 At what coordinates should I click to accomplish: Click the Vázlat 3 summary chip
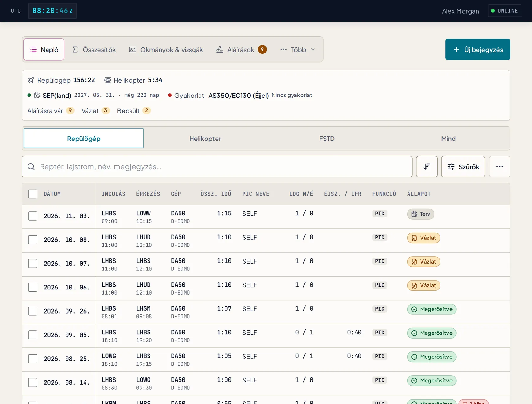95,111
